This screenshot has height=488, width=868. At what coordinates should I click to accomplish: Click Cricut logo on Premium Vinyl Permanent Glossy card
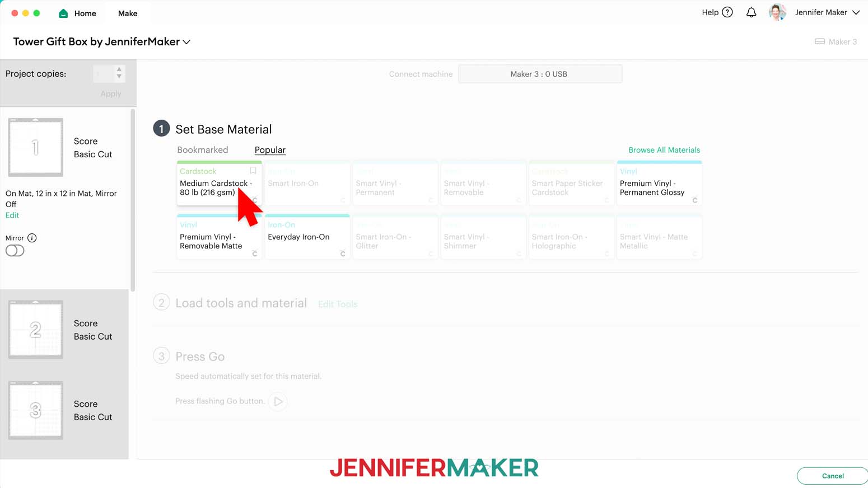[695, 200]
